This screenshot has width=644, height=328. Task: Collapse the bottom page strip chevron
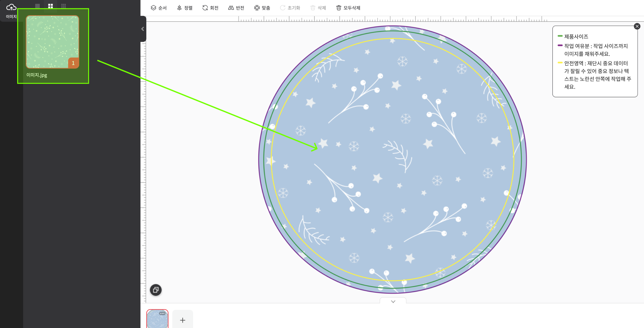pos(393,301)
